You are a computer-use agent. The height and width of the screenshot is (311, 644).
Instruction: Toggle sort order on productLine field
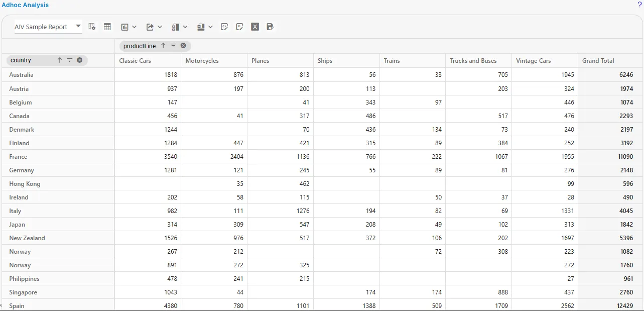(163, 46)
